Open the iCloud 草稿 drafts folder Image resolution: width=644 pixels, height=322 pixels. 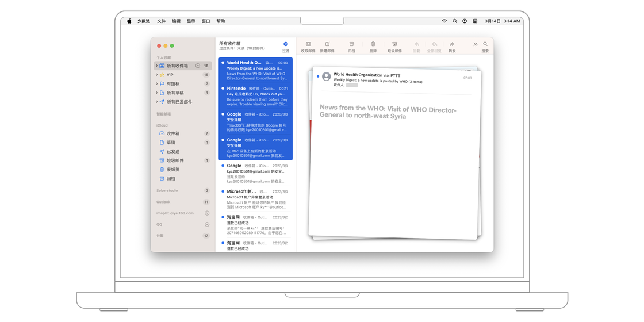pyautogui.click(x=171, y=143)
